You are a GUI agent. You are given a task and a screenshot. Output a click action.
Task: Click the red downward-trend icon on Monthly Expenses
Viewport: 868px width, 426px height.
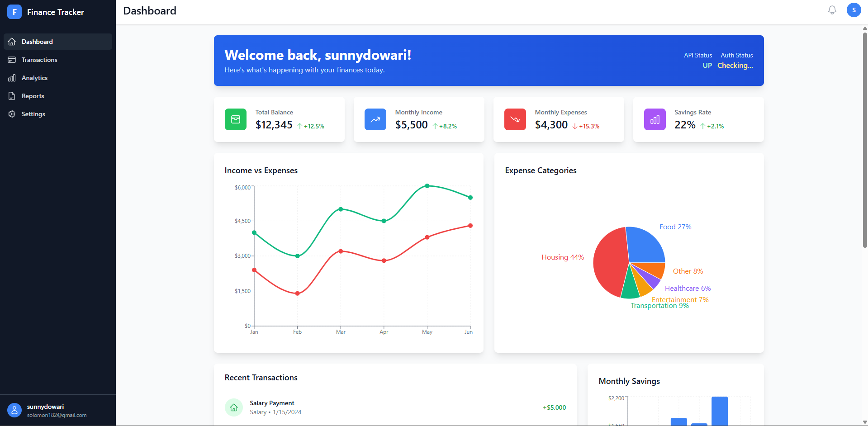point(515,119)
